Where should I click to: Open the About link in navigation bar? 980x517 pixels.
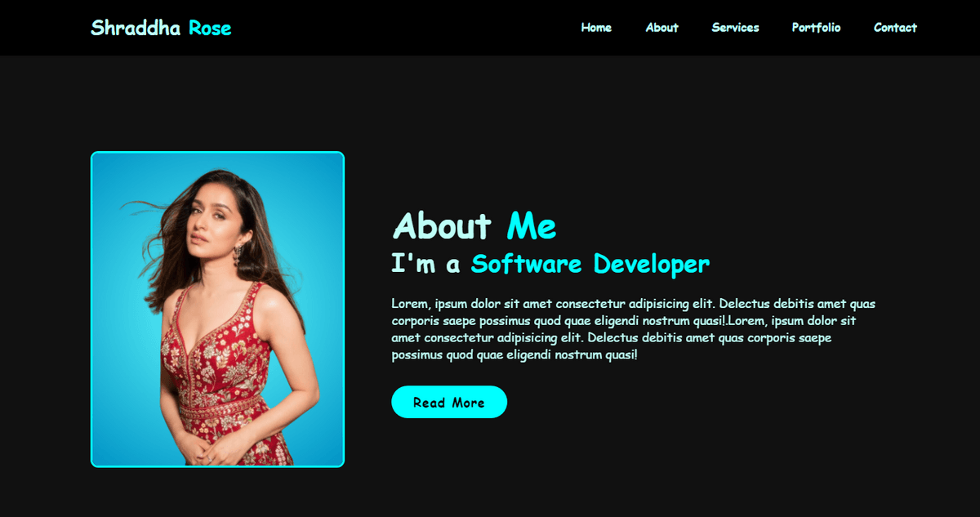coord(661,28)
